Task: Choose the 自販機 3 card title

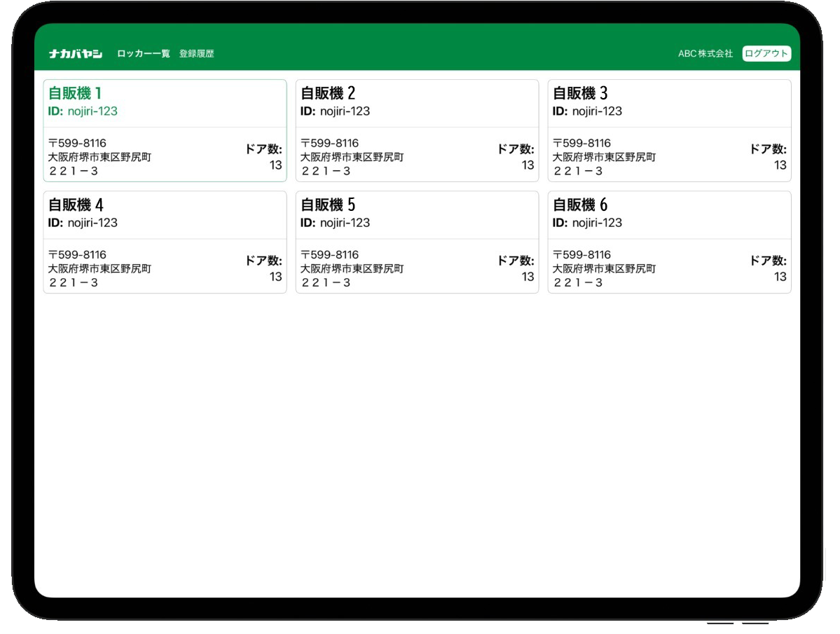Action: click(579, 93)
